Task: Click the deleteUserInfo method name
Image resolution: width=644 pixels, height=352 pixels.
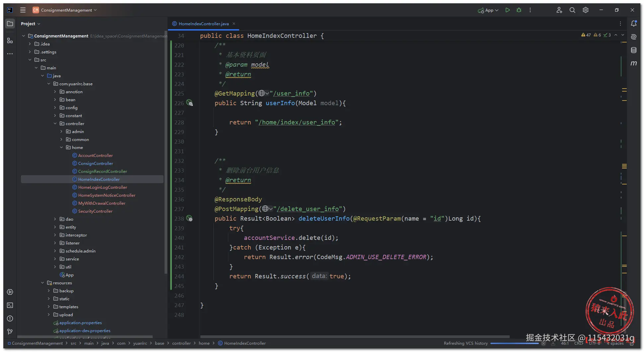Action: [x=324, y=218]
